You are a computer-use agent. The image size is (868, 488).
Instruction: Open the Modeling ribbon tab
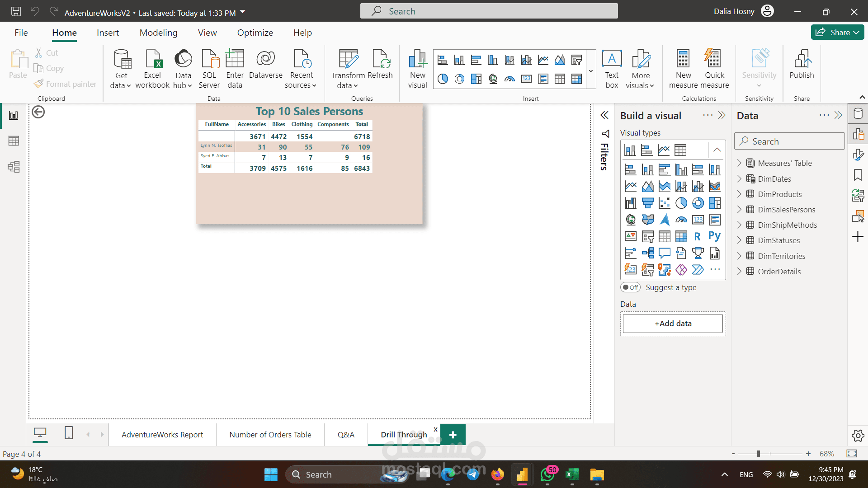[x=158, y=33]
